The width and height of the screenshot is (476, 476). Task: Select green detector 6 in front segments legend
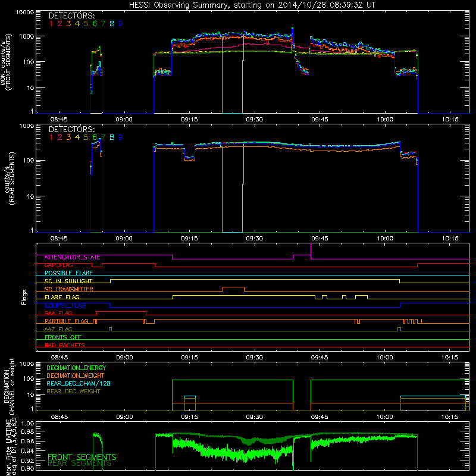[95, 24]
